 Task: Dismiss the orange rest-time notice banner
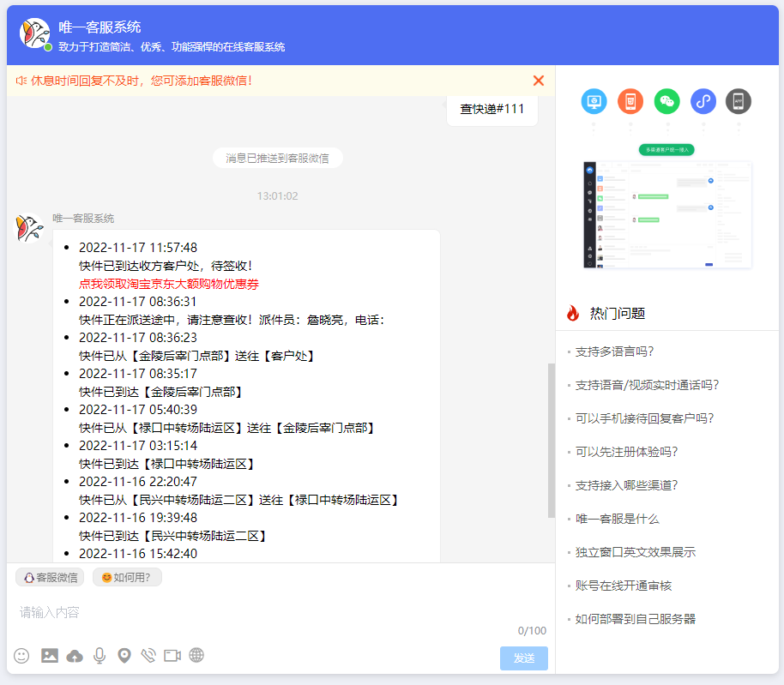pos(539,81)
